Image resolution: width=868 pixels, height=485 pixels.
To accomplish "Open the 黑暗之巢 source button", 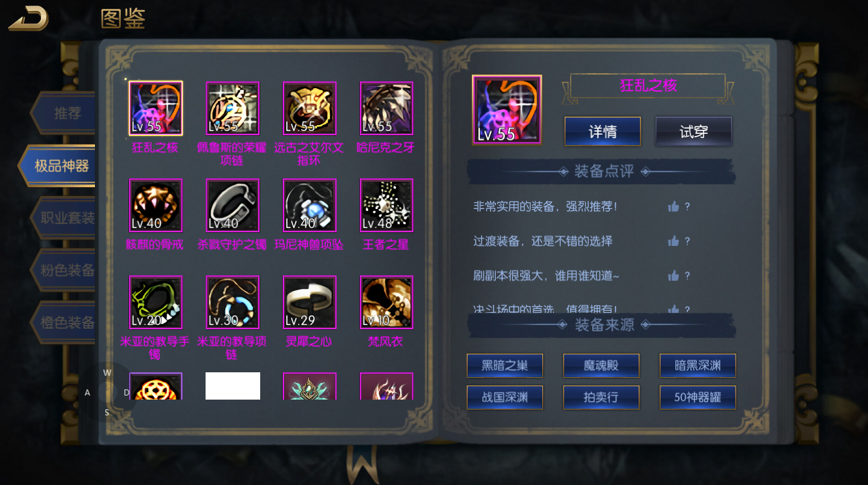I will coord(505,365).
